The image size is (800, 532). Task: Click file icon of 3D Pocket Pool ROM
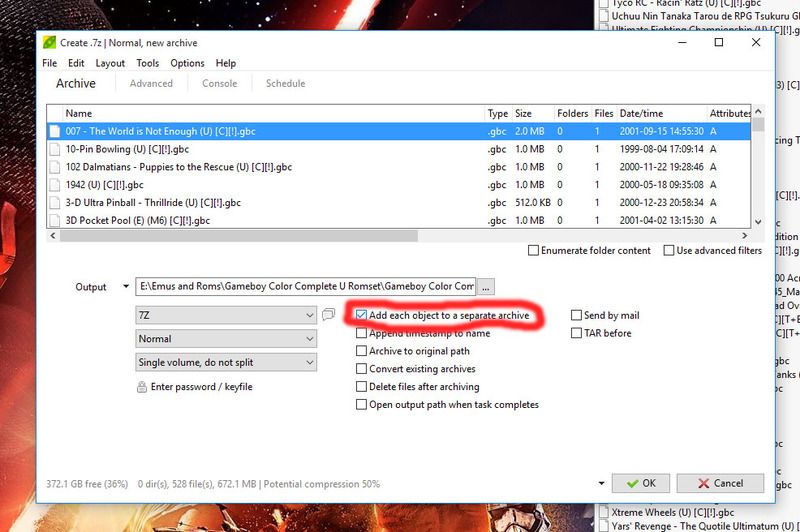pos(56,221)
